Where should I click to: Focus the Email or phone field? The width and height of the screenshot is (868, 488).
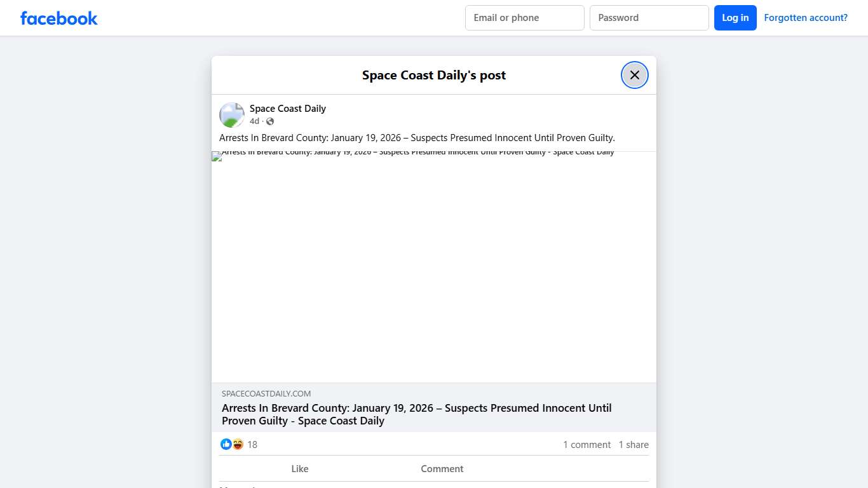[524, 18]
